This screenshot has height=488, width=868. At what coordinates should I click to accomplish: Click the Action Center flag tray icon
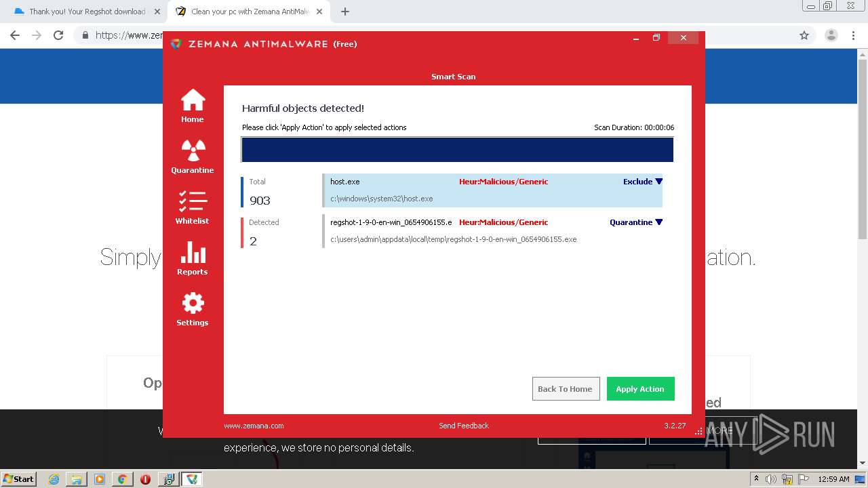[x=804, y=479]
